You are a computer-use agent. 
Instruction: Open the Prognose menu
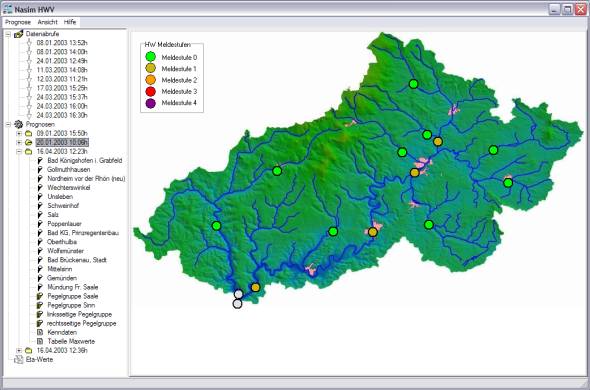pos(18,22)
